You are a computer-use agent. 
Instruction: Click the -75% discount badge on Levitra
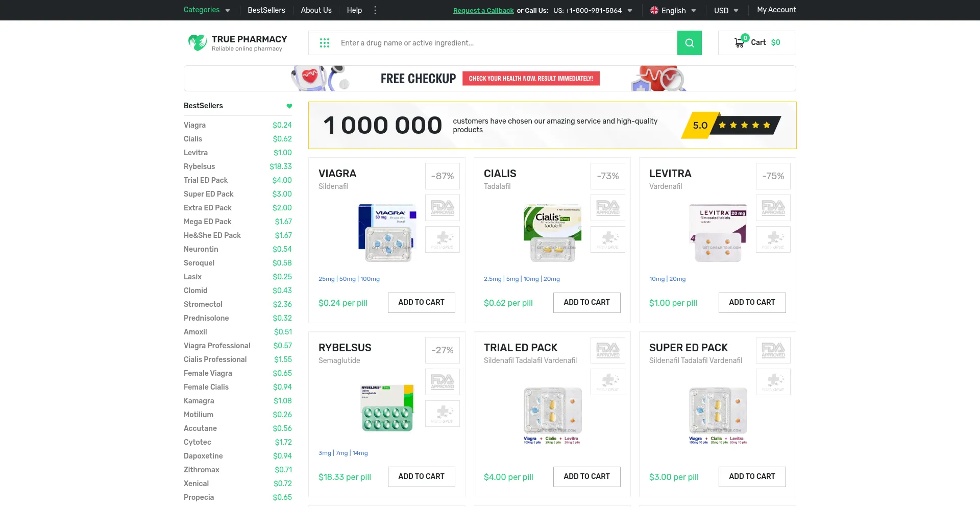click(x=773, y=176)
